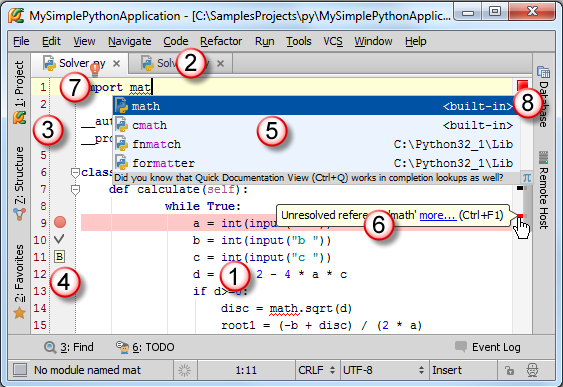The image size is (563, 387).
Task: Click the checkmark gutter icon on line 10
Action: (59, 239)
